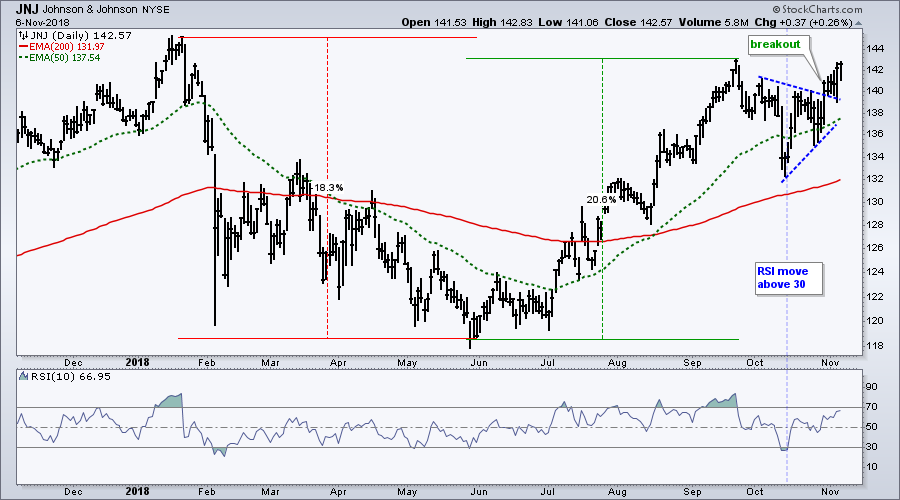Image resolution: width=900 pixels, height=500 pixels.
Task: Click the 'EMA(200) 131.97' legend entry
Action: 67,46
